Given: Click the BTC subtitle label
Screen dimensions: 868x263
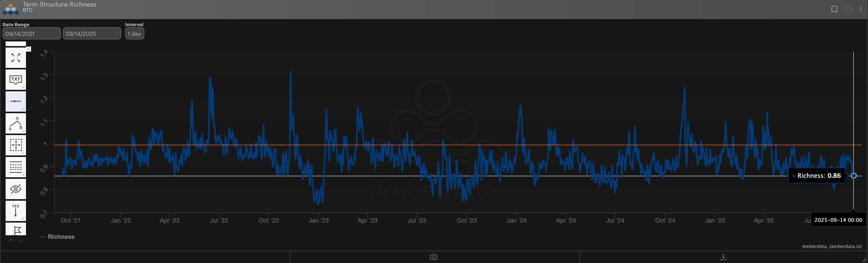Looking at the screenshot, I should coord(28,10).
